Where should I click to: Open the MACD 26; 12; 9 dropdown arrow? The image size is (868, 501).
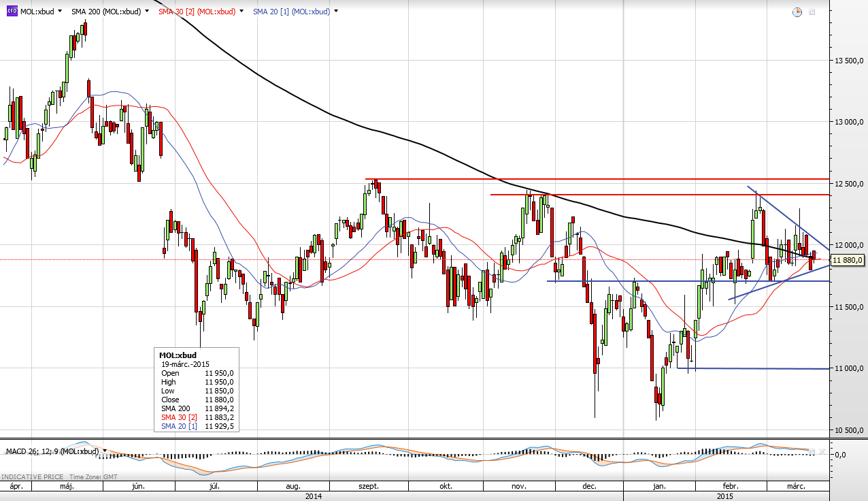pyautogui.click(x=105, y=451)
